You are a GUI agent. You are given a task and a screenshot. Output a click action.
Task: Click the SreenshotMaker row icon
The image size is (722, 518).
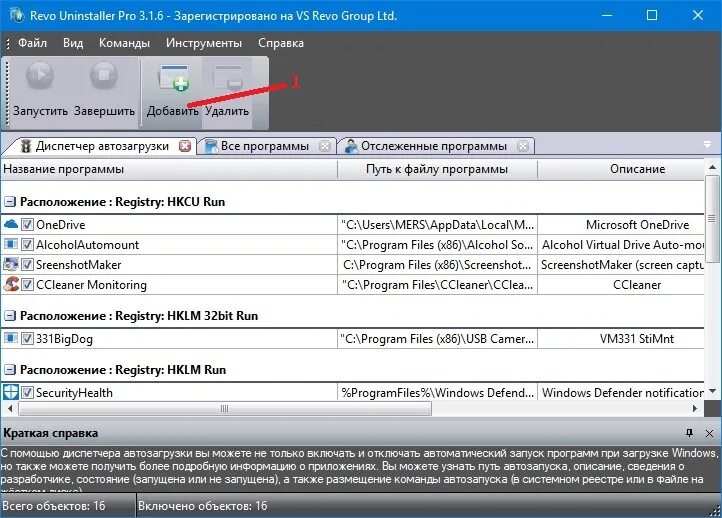point(11,264)
